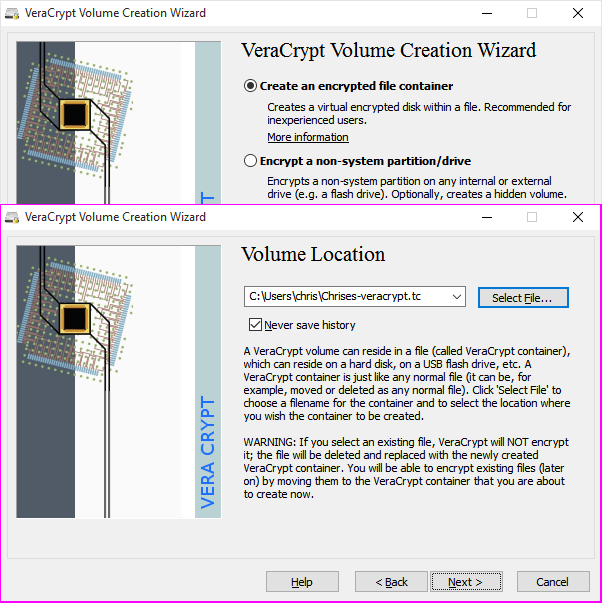Close the background wizard window with volume type options
This screenshot has height=604, width=602.
tap(578, 14)
